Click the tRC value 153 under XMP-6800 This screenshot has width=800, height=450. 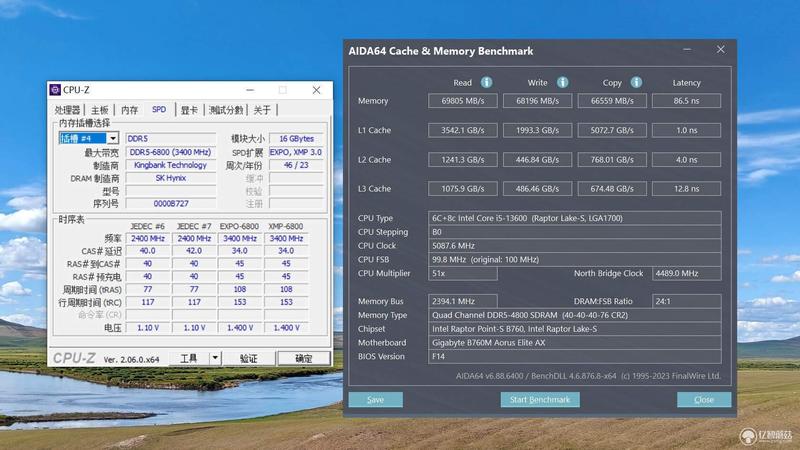[286, 302]
